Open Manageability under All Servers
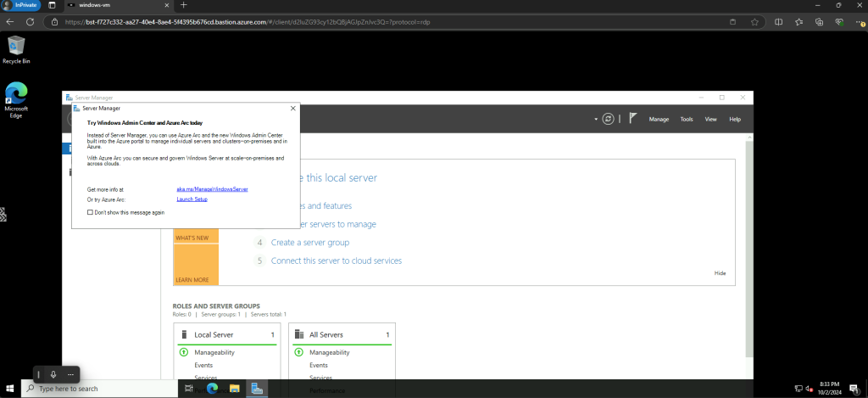Image resolution: width=868 pixels, height=398 pixels. 330,352
